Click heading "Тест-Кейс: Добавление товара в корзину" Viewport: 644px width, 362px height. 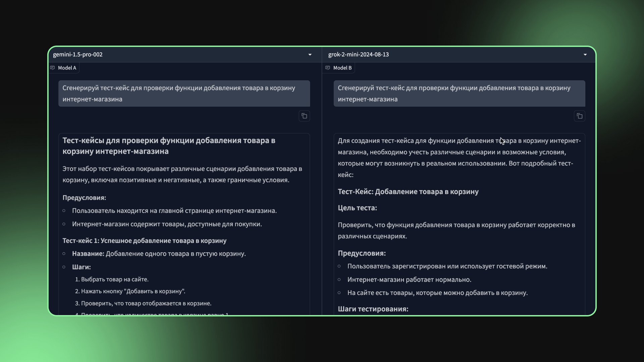(x=408, y=191)
